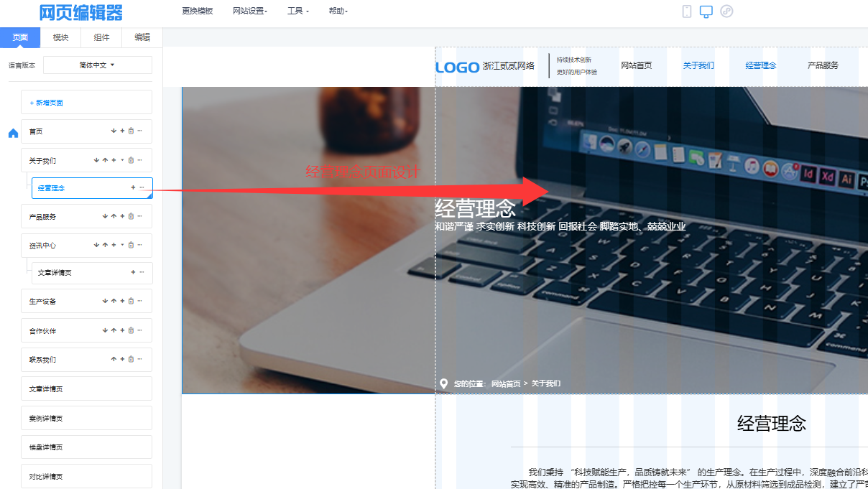868x489 pixels.
Task: Switch to 页面 tab
Action: [x=20, y=37]
